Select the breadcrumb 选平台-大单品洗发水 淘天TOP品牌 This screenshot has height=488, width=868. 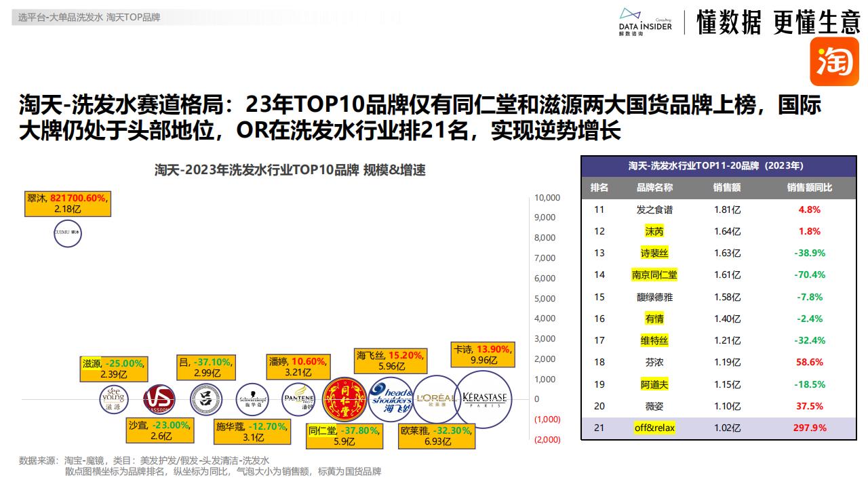pos(90,17)
